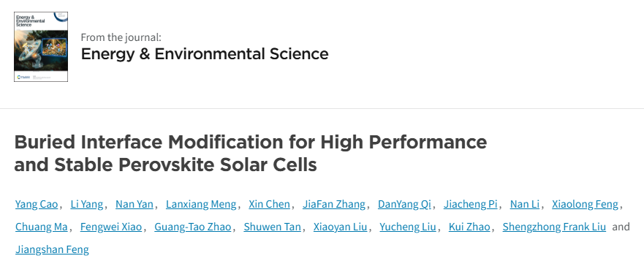The height and width of the screenshot is (264, 644).
Task: Open Xiaolong Feng author link
Action: tap(585, 204)
